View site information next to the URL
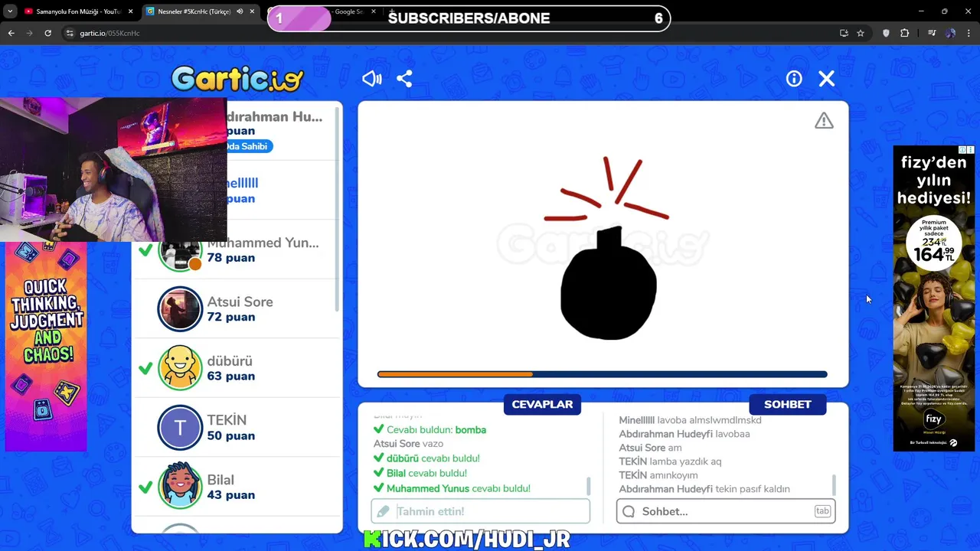 (x=70, y=33)
